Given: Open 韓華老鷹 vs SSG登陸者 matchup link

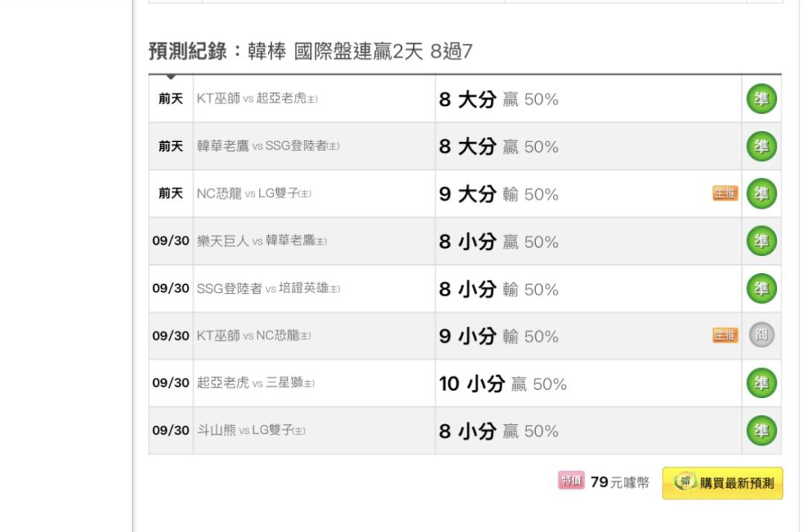Looking at the screenshot, I should point(267,147).
